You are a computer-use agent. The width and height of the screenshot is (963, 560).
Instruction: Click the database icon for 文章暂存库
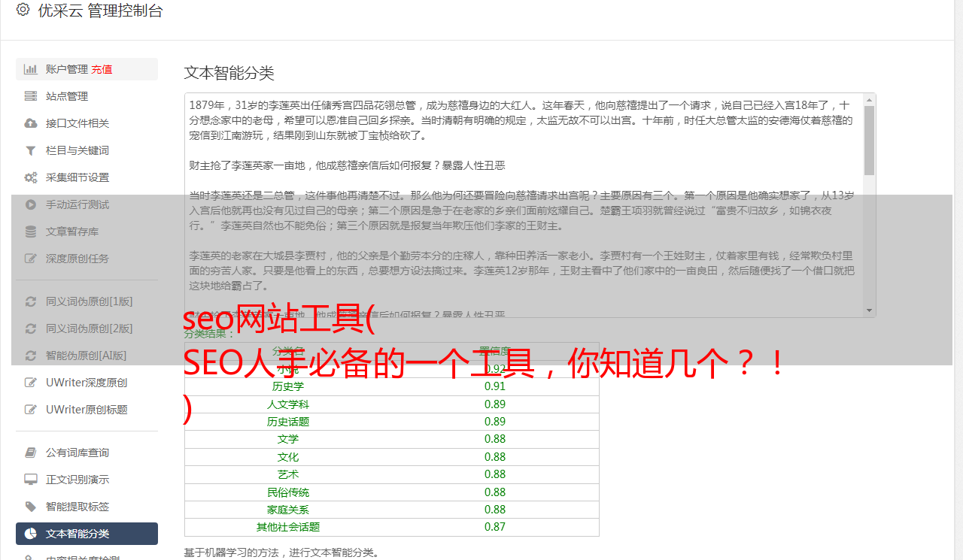[x=31, y=232]
